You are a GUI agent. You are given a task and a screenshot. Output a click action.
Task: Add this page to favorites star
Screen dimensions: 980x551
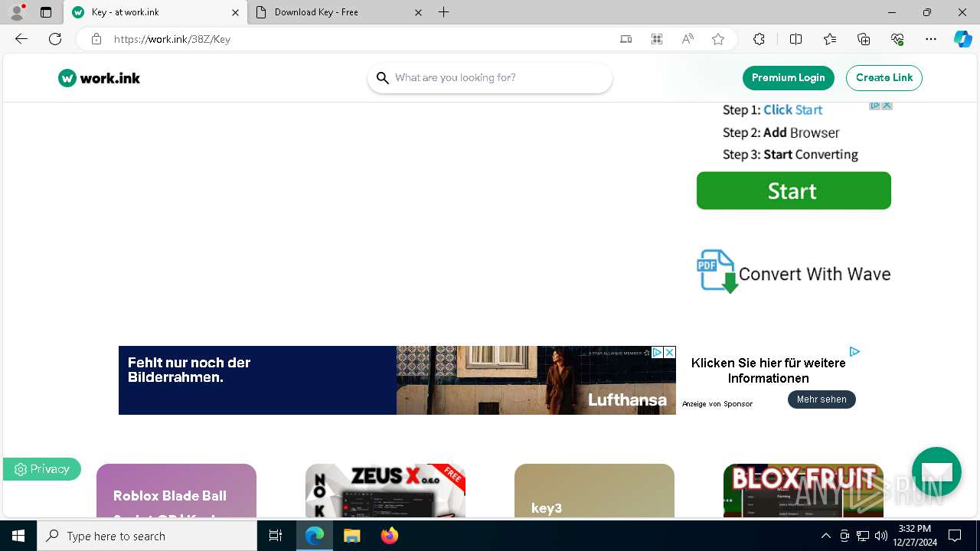pos(718,39)
